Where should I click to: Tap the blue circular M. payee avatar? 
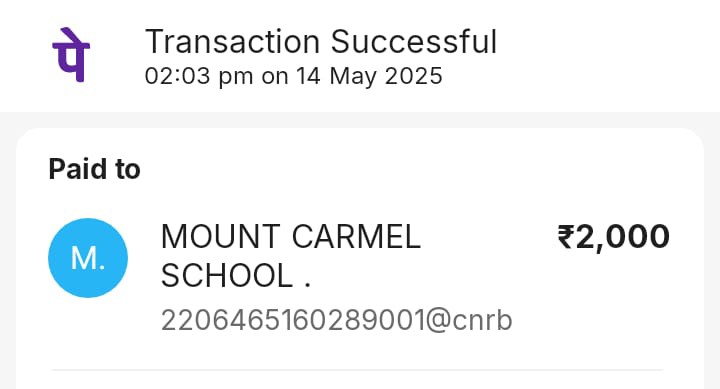tap(88, 258)
